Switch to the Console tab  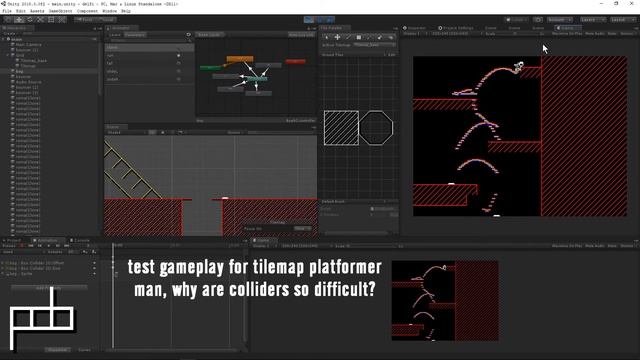pyautogui.click(x=79, y=240)
